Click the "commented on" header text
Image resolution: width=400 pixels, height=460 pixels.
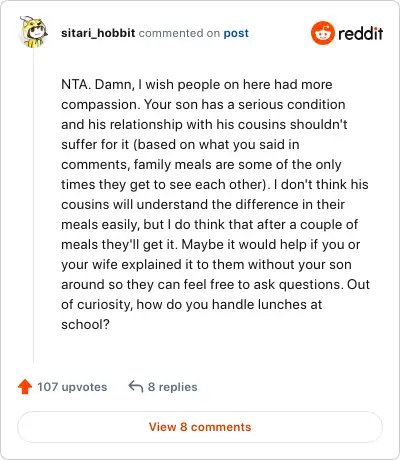tap(179, 33)
